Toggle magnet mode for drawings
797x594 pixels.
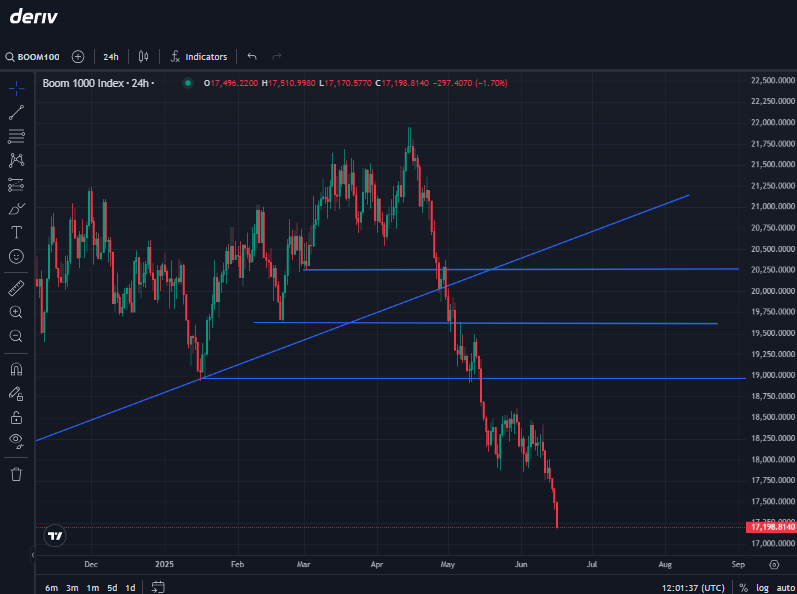click(16, 369)
